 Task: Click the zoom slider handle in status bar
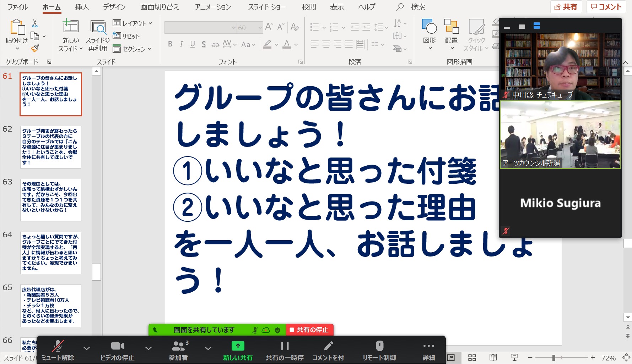(553, 358)
